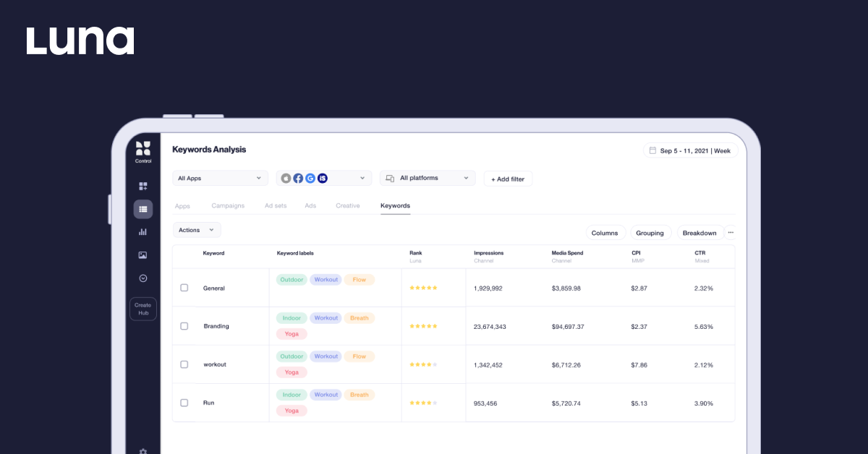This screenshot has width=868, height=454.
Task: Select the dashboard widgets icon in the sidebar
Action: (x=142, y=186)
